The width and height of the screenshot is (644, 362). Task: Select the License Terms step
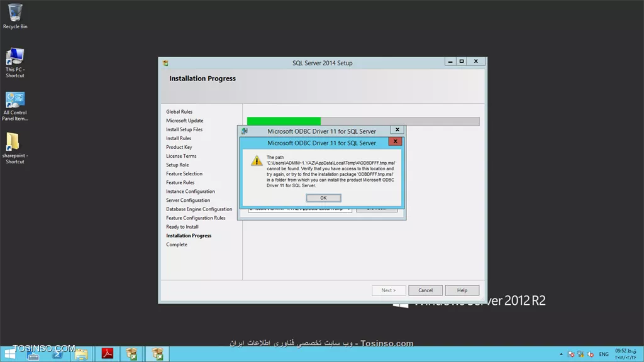click(x=181, y=156)
